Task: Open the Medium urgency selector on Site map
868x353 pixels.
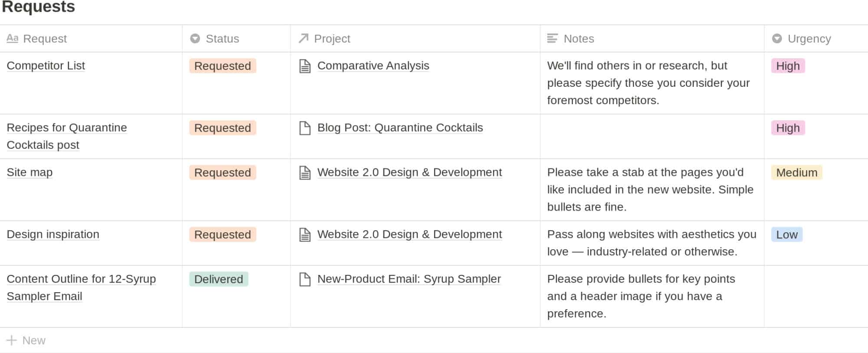Action: point(796,172)
